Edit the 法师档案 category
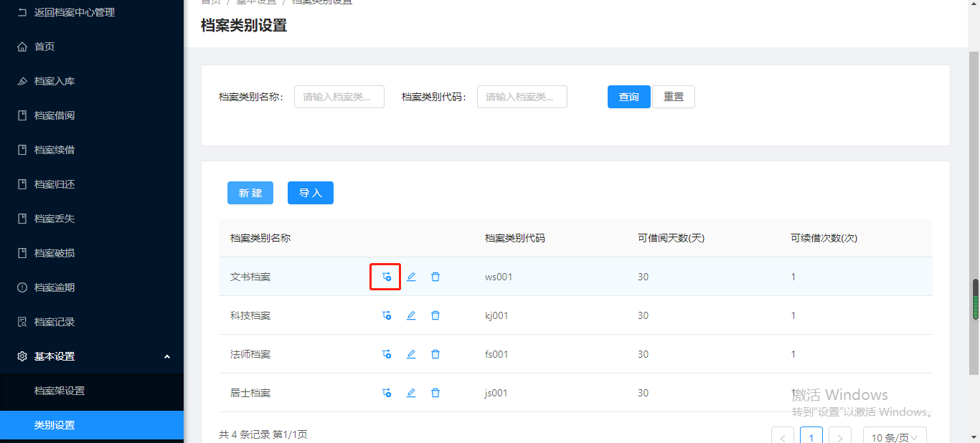Viewport: 980px width, 443px height. point(411,354)
